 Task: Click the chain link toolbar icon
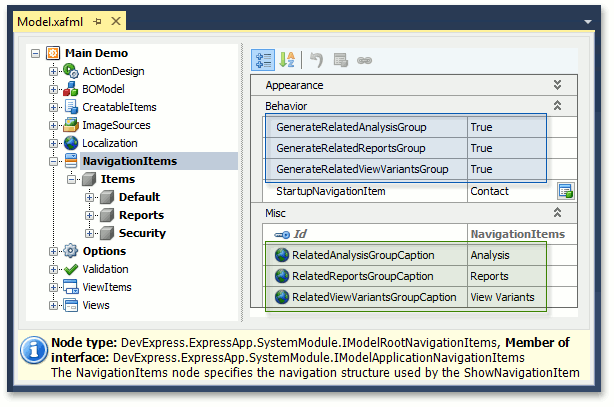[364, 60]
